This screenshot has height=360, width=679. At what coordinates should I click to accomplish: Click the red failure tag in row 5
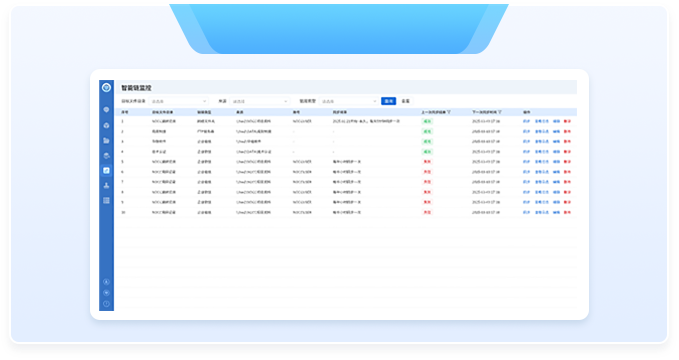point(427,162)
